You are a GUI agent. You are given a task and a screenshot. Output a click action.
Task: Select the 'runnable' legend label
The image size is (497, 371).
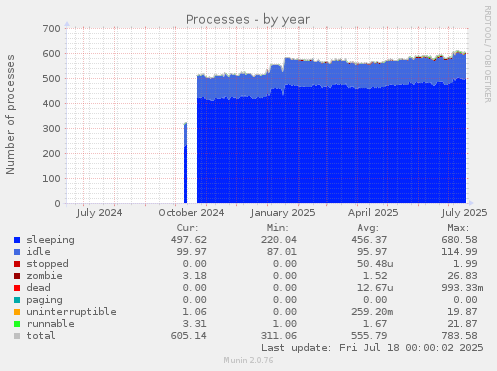point(50,324)
